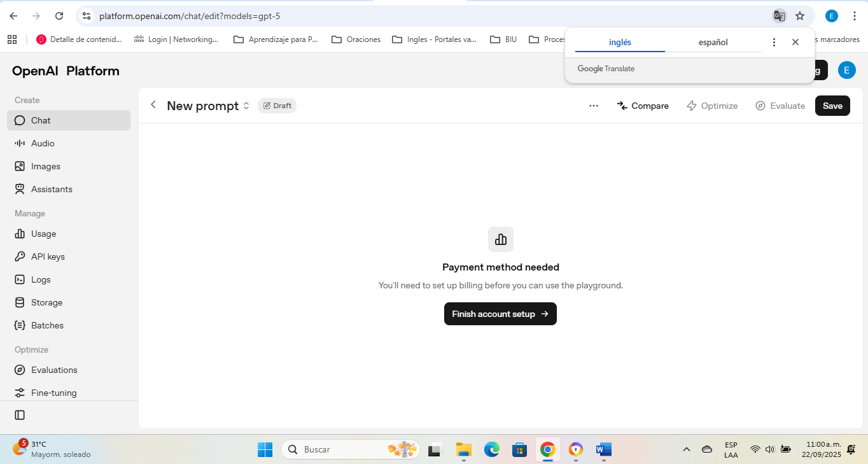The height and width of the screenshot is (464, 868).
Task: Click the OneDrive cloud icon in system tray
Action: (x=707, y=449)
